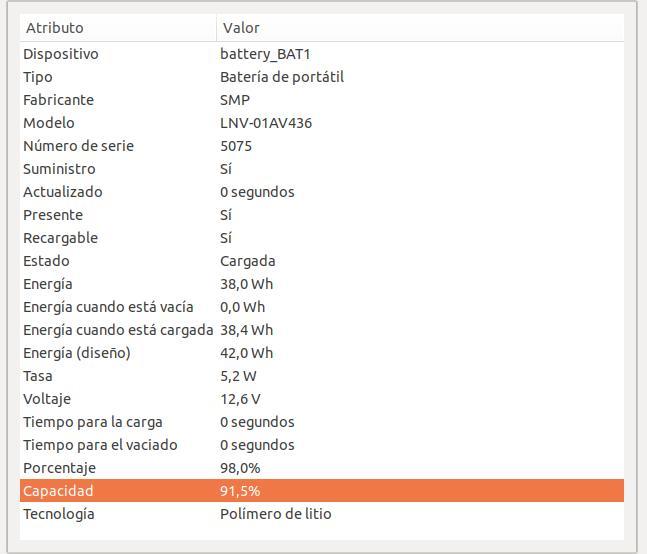
Task: Click the Batería de portátil value
Action: coord(282,77)
